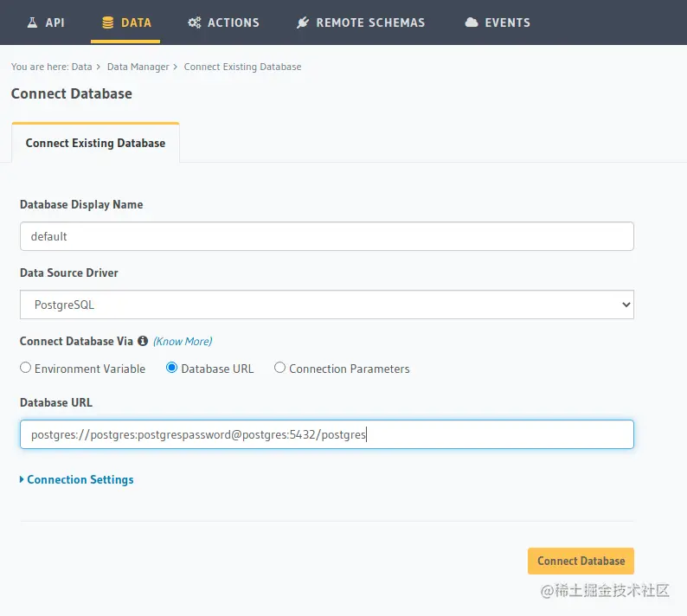Choose the Connection Parameters radio button

(279, 368)
